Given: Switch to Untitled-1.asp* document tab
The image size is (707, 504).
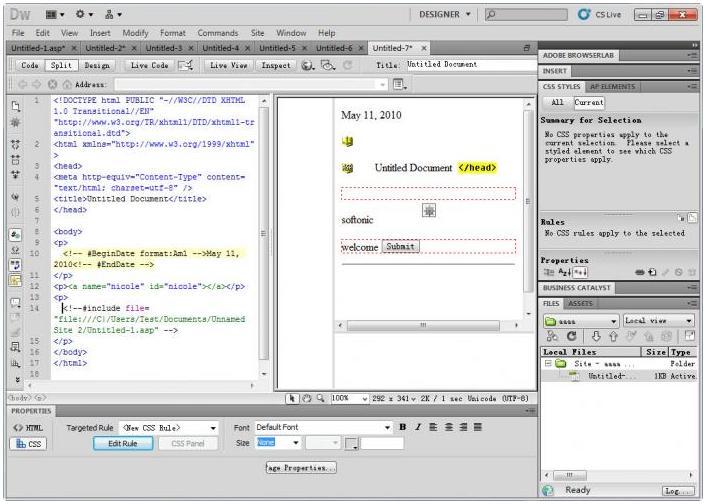Looking at the screenshot, I should point(38,48).
